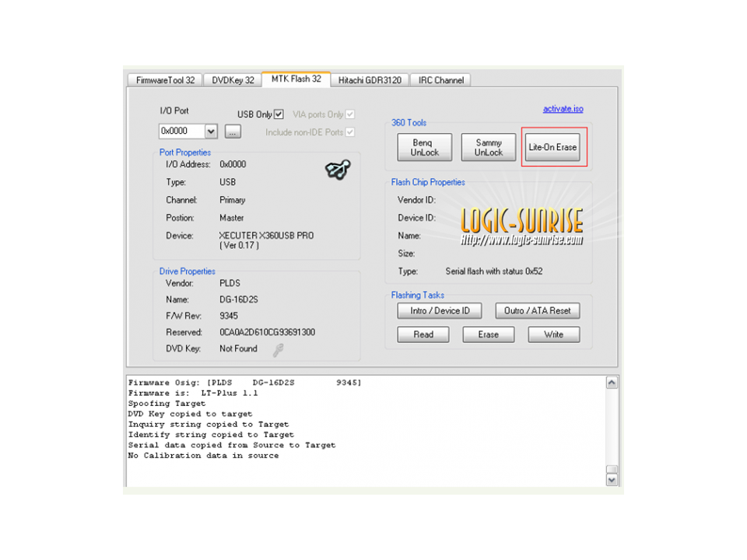Click the log scrollbar down arrow
Screen dimensions: 747x560
[612, 480]
